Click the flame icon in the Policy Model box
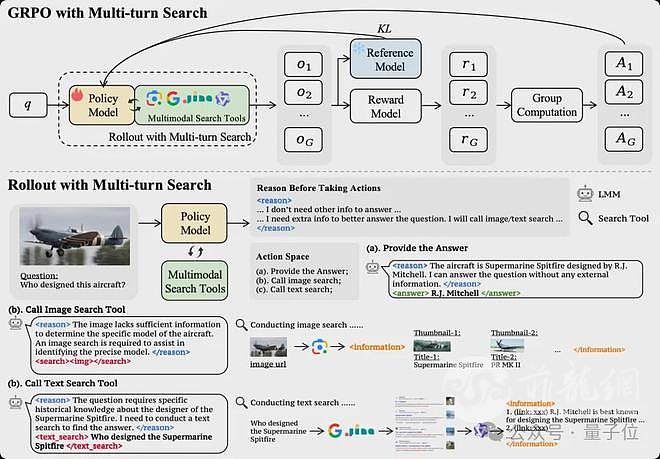The height and width of the screenshot is (459, 660). click(77, 95)
